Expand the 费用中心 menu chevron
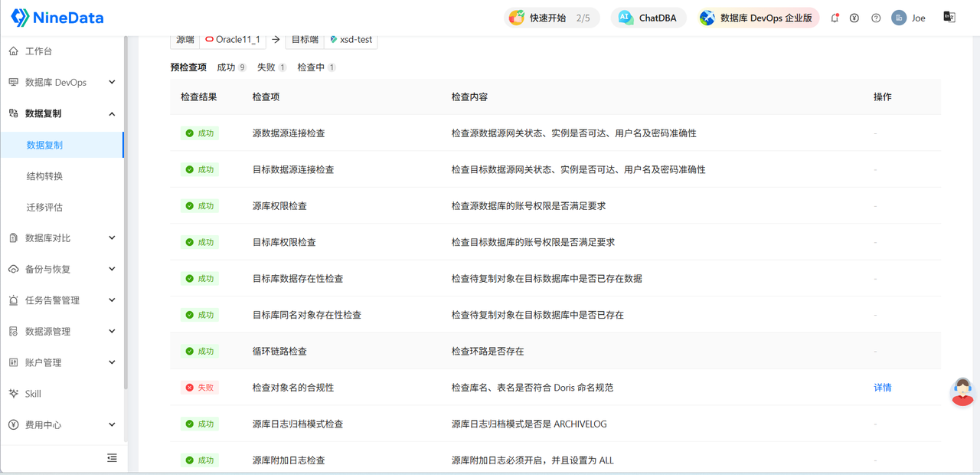Image resolution: width=980 pixels, height=475 pixels. (x=112, y=424)
